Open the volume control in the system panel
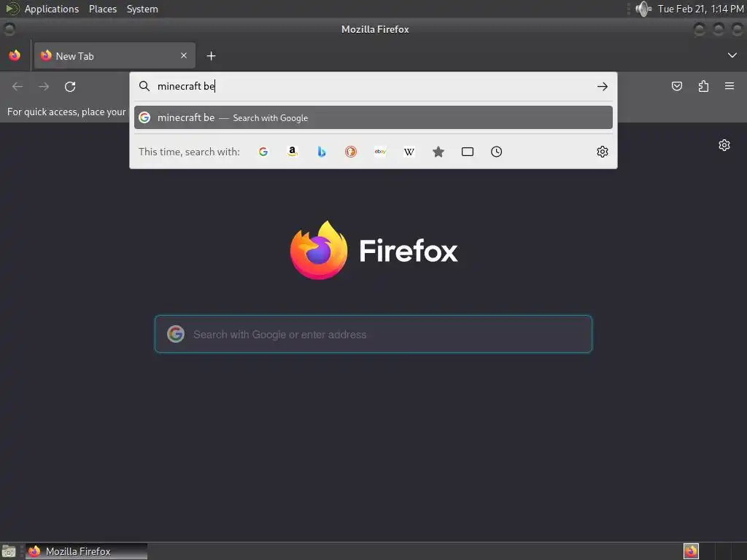Viewport: 747px width, 560px height. click(x=643, y=9)
